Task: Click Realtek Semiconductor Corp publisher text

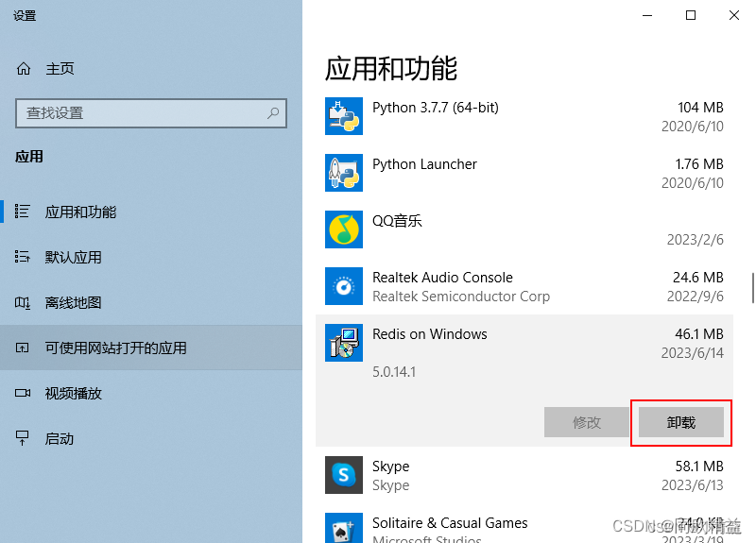Action: point(461,297)
